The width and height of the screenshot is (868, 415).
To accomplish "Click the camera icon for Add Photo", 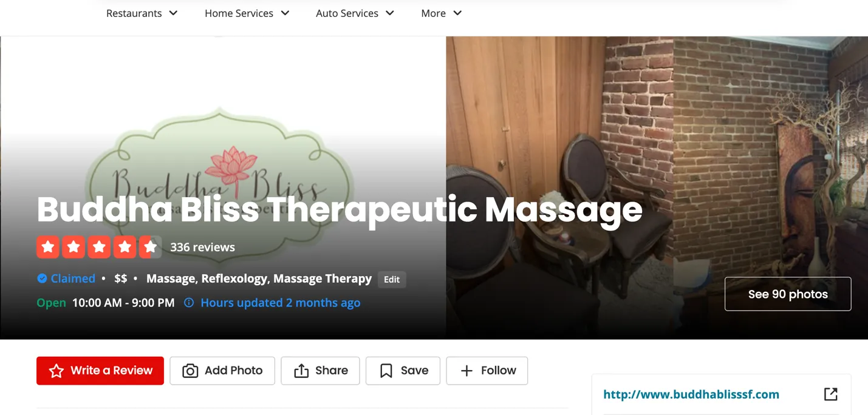I will (190, 371).
